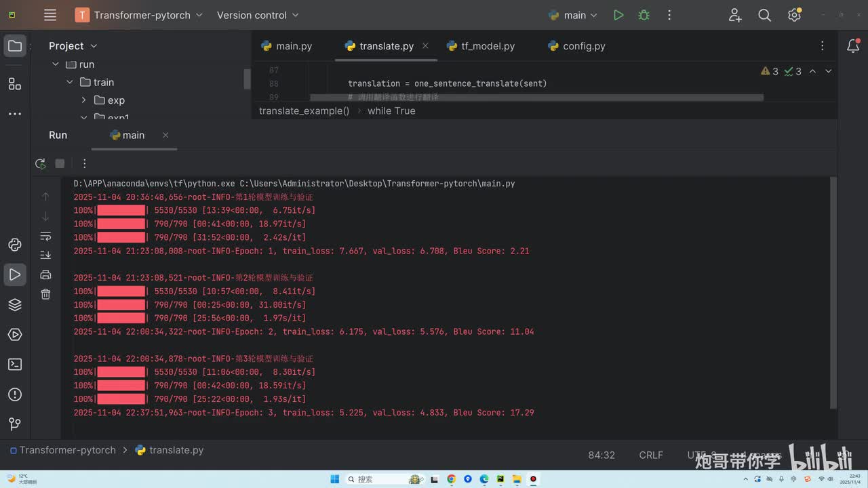Viewport: 868px width, 488px height.
Task: Toggle scroll to end of console
Action: pyautogui.click(x=45, y=255)
